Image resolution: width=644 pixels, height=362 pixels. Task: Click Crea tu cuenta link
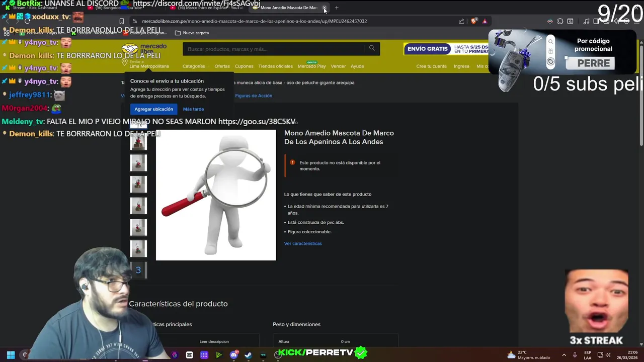pos(431,66)
